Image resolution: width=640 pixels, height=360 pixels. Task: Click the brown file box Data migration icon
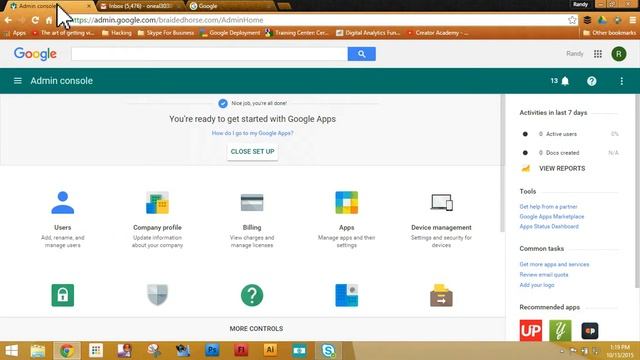coord(441,295)
